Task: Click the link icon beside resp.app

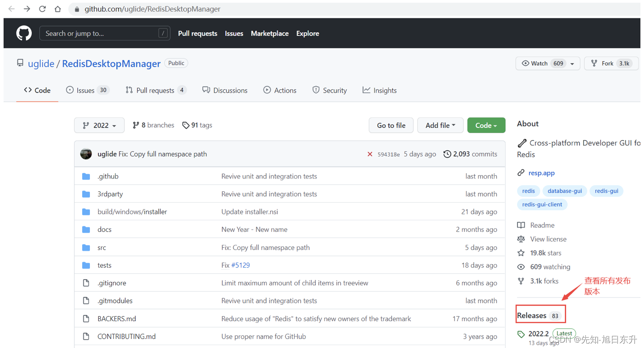Action: point(521,173)
